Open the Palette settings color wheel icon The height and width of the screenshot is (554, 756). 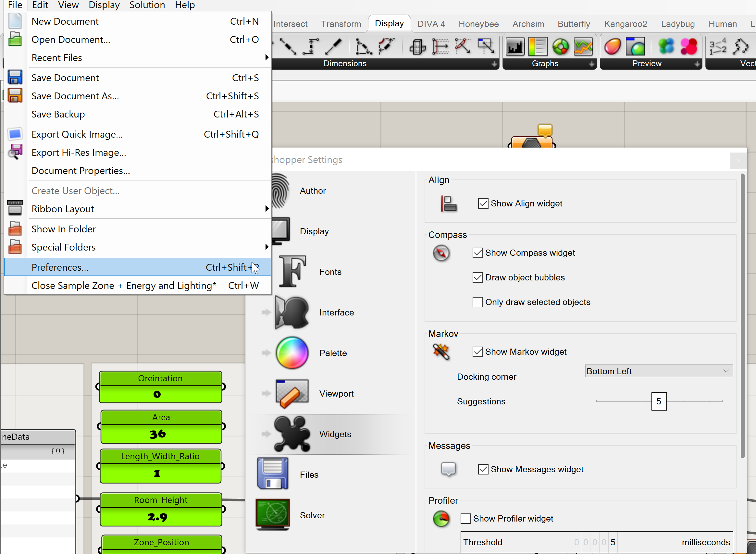point(292,353)
